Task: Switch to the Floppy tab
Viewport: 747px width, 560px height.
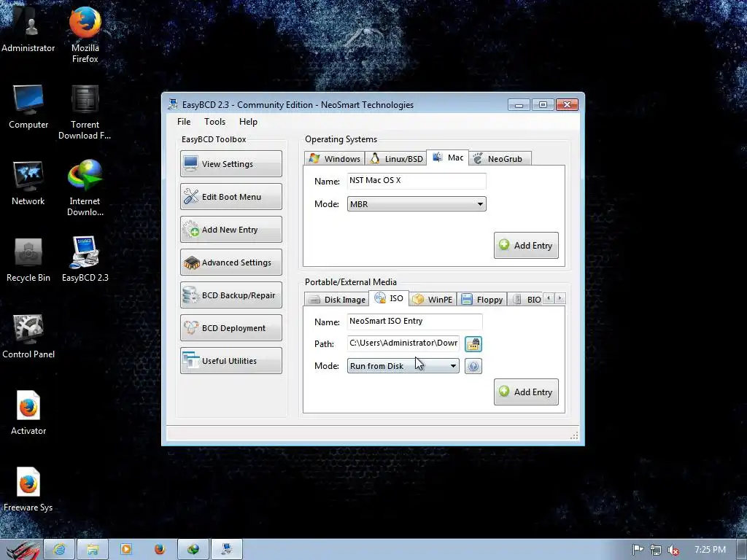Action: pos(482,300)
